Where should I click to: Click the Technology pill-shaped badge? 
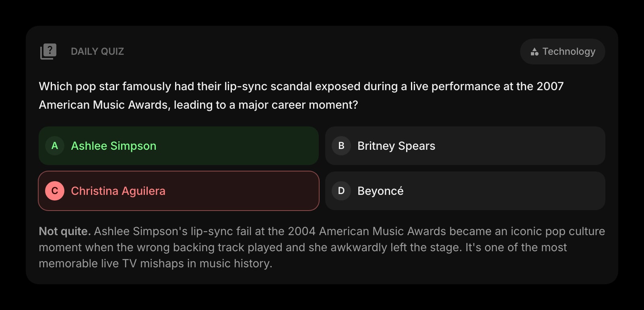pyautogui.click(x=562, y=52)
